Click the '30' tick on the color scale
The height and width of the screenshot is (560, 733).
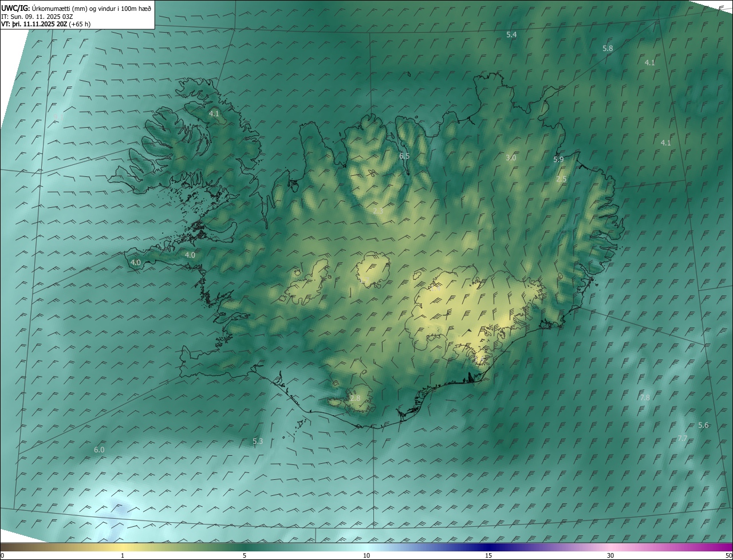[x=610, y=555]
